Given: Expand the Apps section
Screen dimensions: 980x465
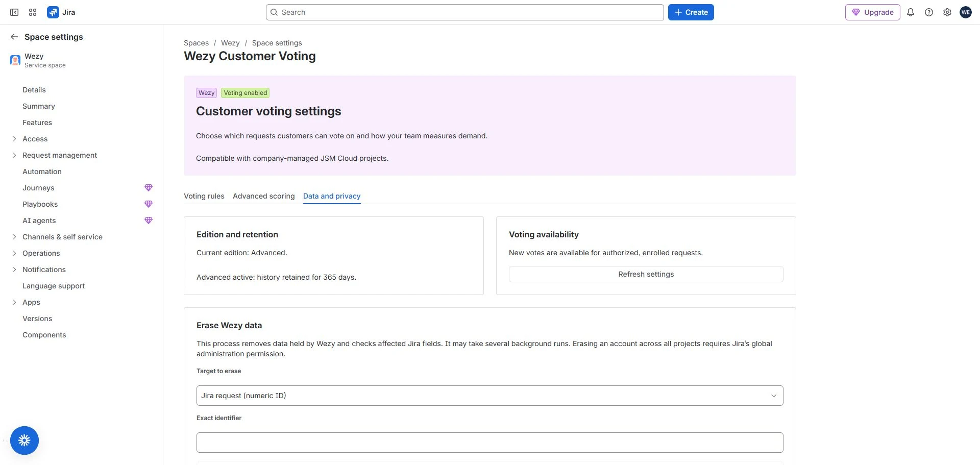Looking at the screenshot, I should point(14,302).
